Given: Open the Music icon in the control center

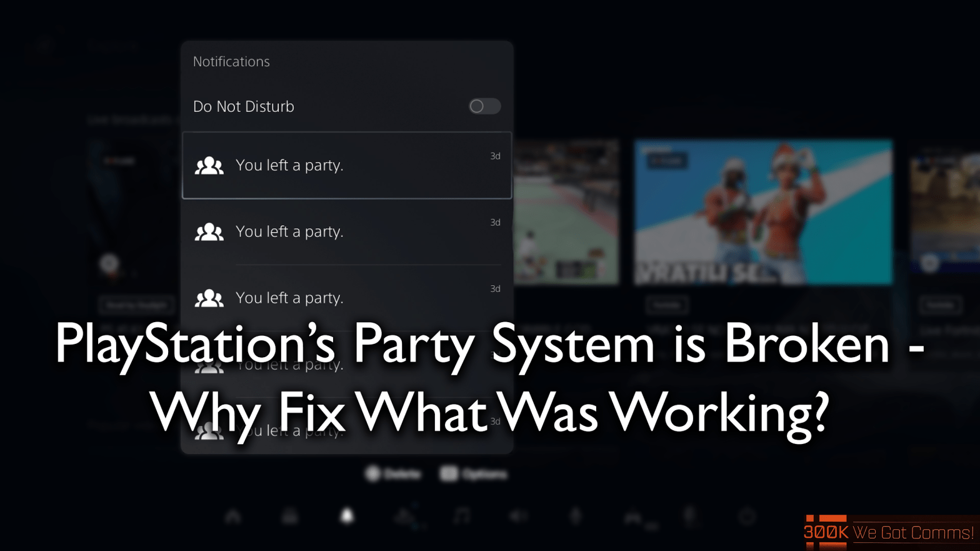Looking at the screenshot, I should (461, 517).
